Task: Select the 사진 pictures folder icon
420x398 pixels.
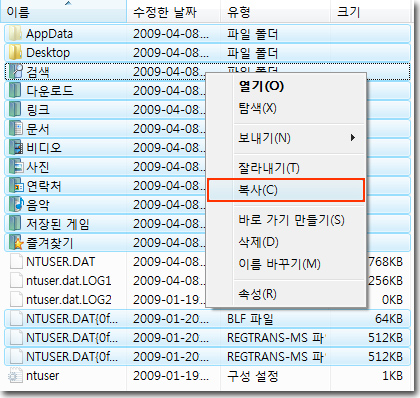Action: tap(15, 167)
